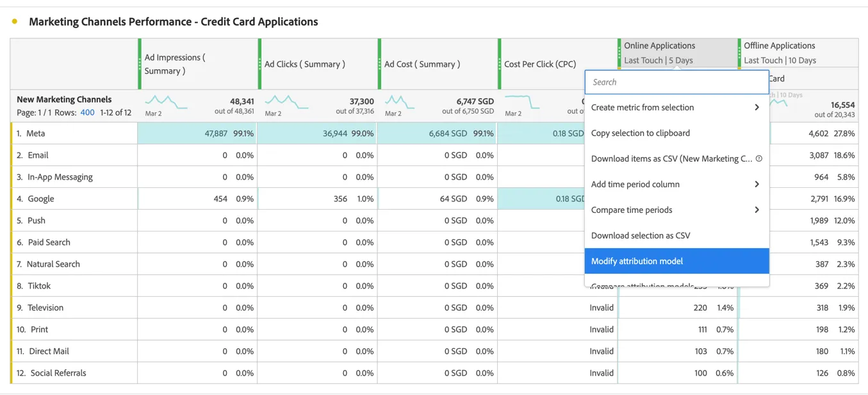Expand the Add time period column submenu arrow
Screen dimensions: 868x395
(x=757, y=185)
